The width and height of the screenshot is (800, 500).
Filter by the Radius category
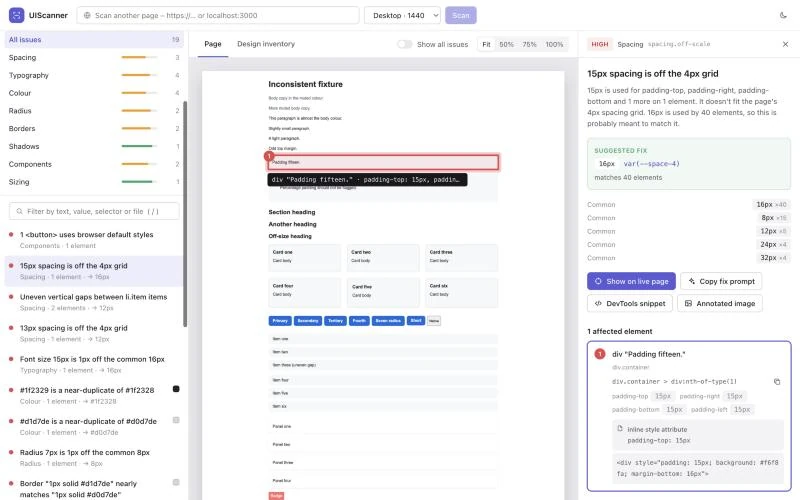tap(94, 111)
